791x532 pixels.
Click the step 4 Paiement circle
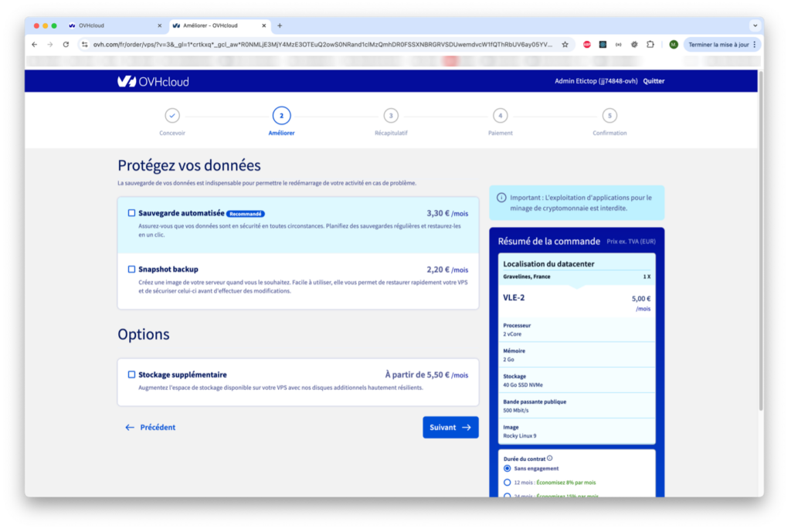point(501,116)
